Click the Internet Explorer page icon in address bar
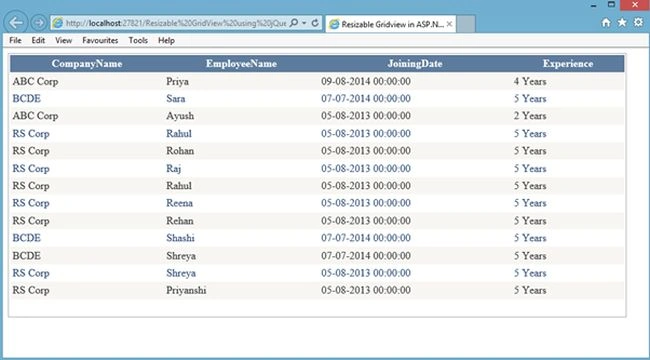This screenshot has height=360, width=650. pos(58,23)
